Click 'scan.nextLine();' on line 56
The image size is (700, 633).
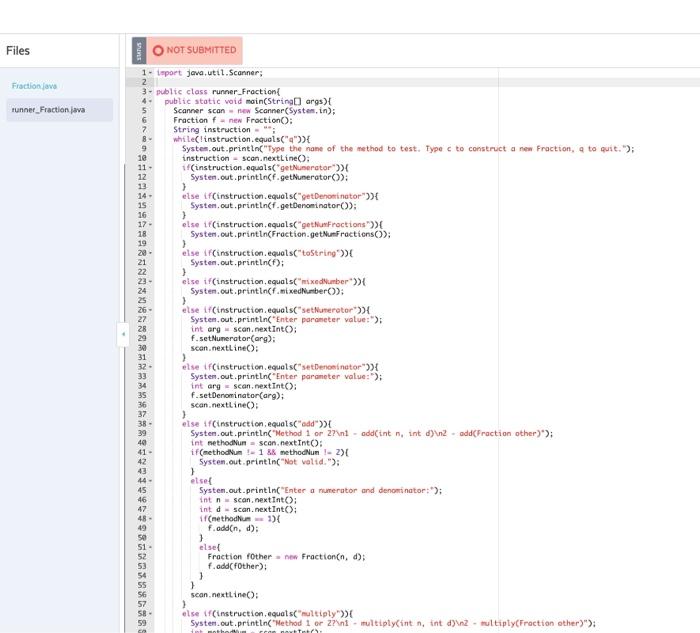224,595
